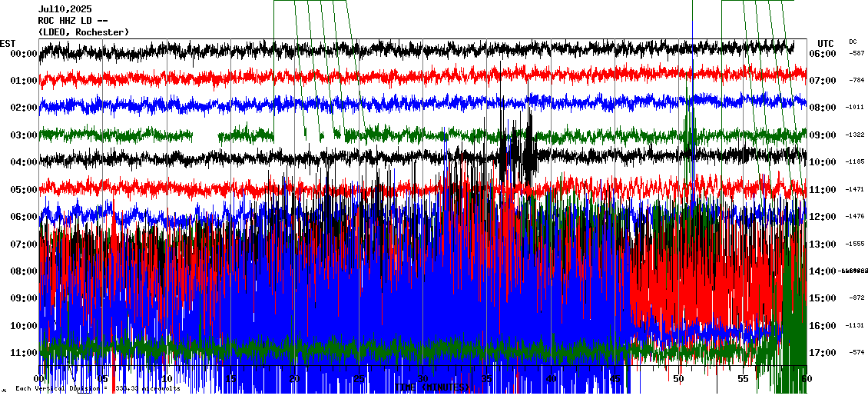868x399 pixels.
Task: Select the DC column header
Action: point(853,42)
